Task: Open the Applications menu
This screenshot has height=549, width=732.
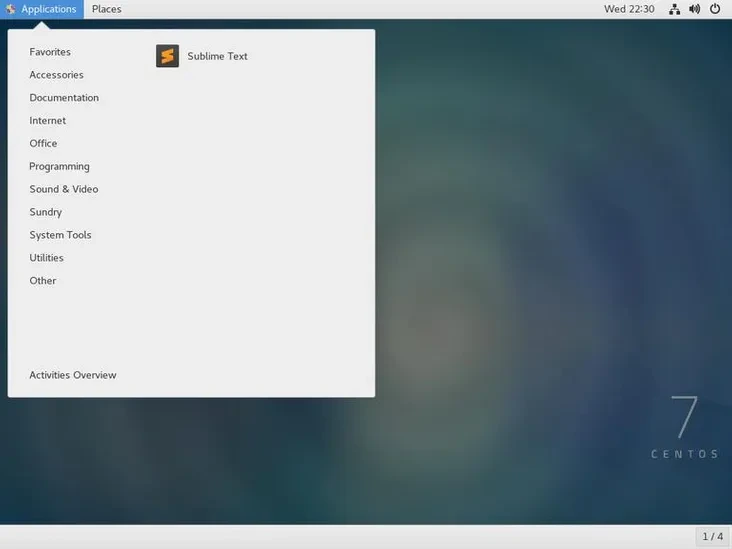Action: coord(42,9)
